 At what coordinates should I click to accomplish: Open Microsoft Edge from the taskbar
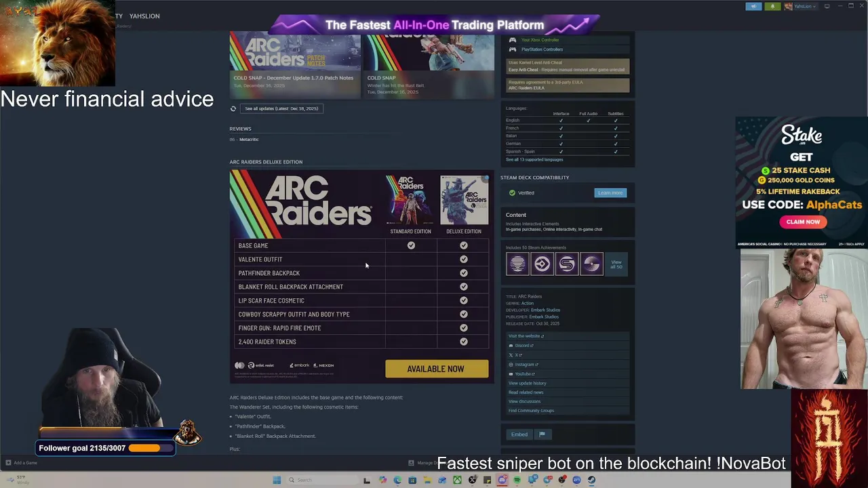(397, 480)
